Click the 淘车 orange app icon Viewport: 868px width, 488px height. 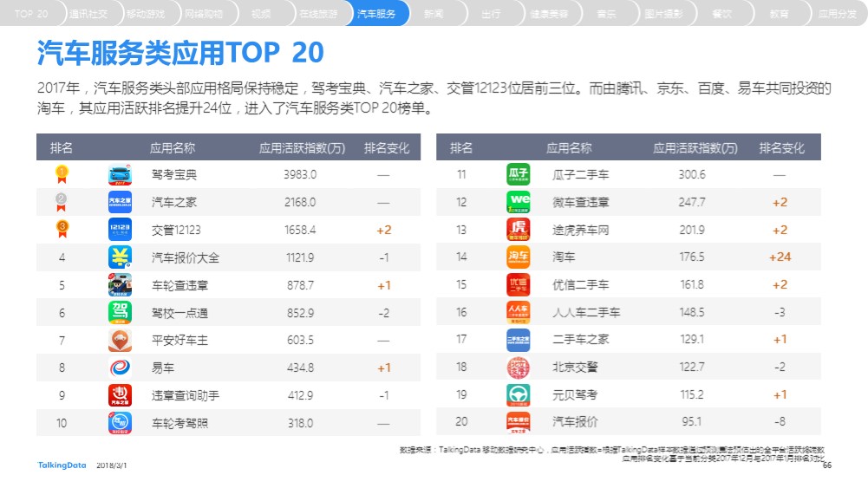tap(519, 257)
